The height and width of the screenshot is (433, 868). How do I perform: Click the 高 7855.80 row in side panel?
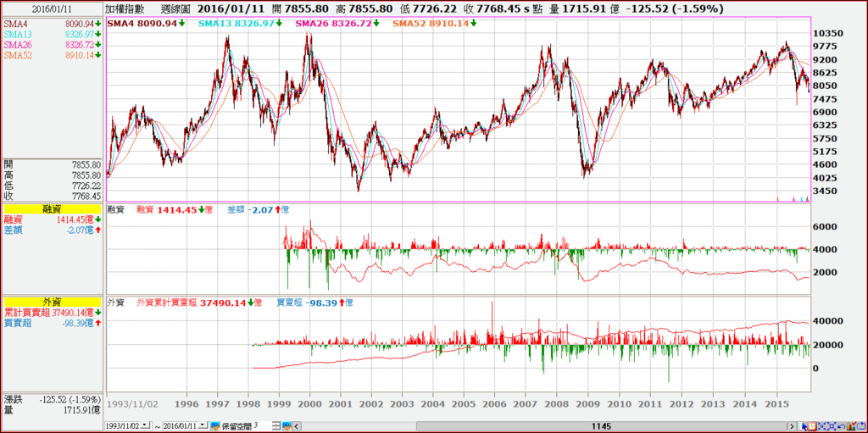pos(51,175)
